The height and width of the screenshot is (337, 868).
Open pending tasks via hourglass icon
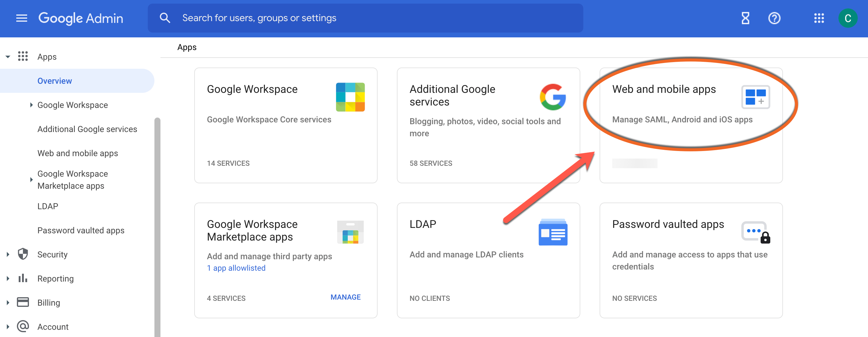[745, 18]
